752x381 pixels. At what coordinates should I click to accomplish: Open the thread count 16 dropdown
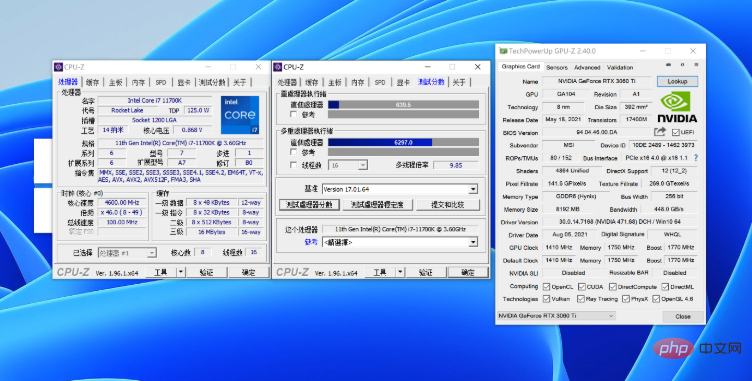[x=363, y=165]
